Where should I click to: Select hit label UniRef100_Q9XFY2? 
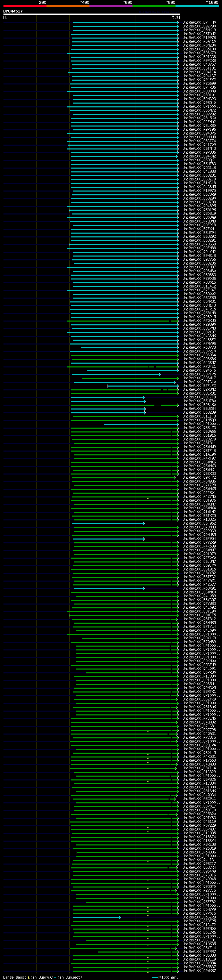[x=199, y=478]
